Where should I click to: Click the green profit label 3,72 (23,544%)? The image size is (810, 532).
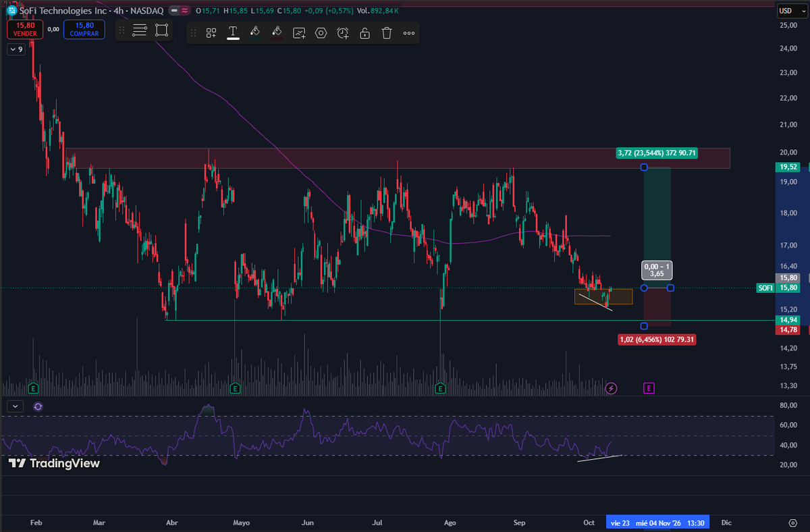click(x=656, y=153)
